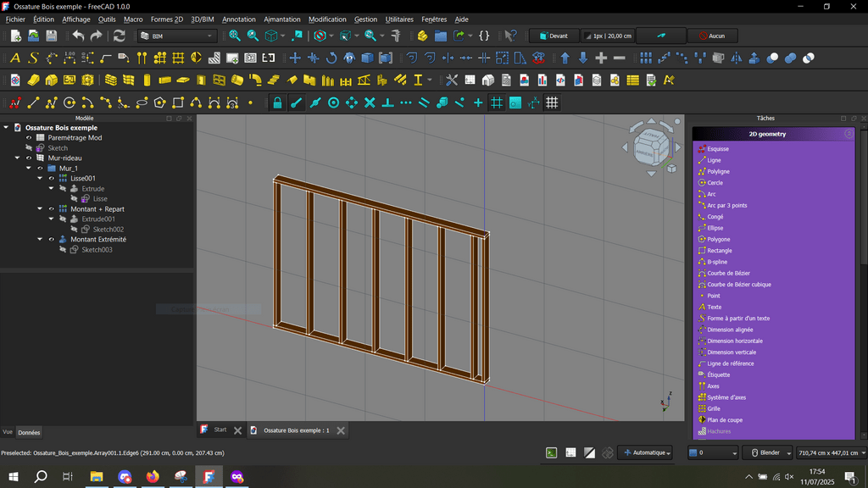Toggle the snap lock on or off
This screenshot has width=868, height=488.
click(277, 103)
